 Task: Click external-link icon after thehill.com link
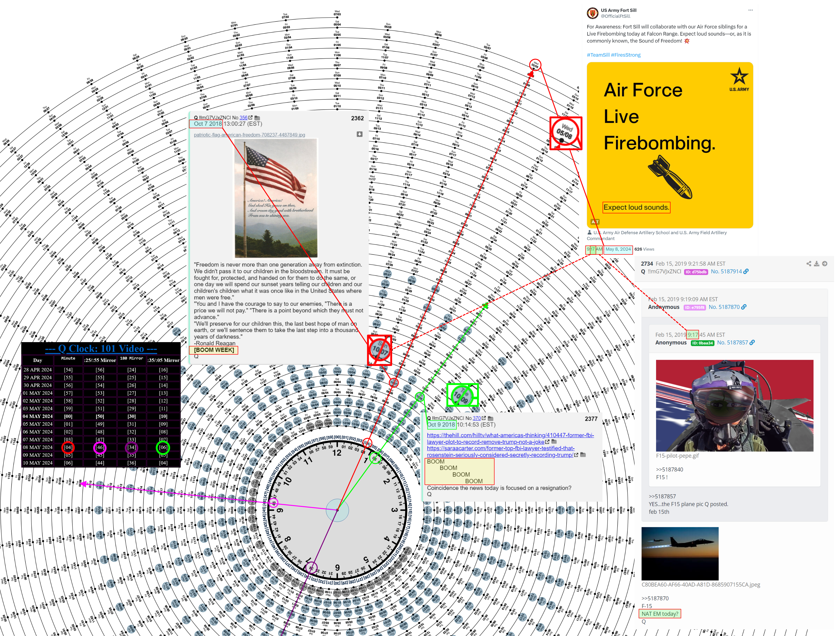click(547, 442)
